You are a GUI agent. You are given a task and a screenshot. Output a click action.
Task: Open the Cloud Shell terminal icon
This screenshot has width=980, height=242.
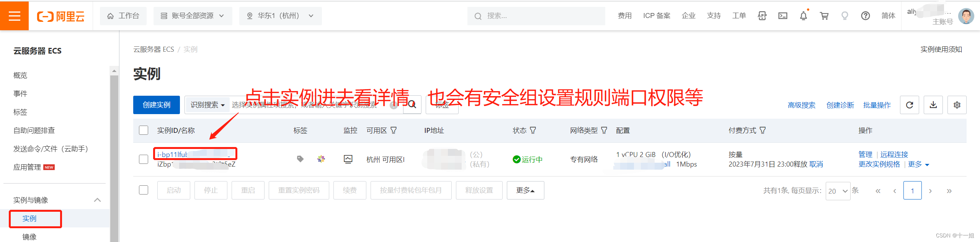click(x=783, y=16)
